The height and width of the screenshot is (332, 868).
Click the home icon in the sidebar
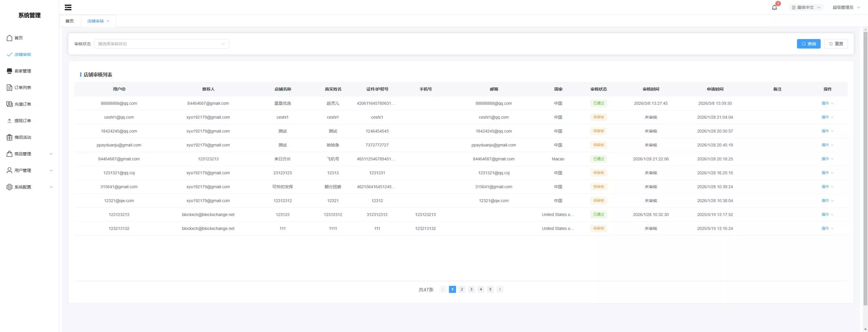point(9,38)
